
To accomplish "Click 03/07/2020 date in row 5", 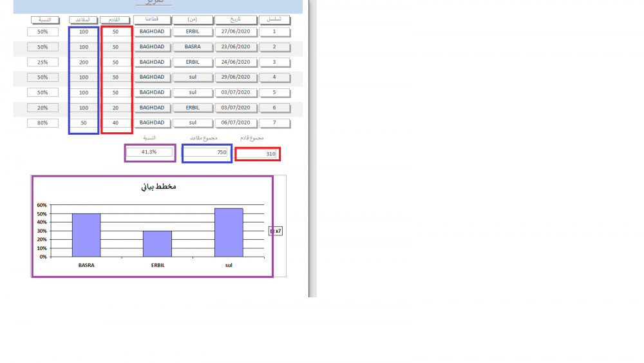I will click(236, 92).
